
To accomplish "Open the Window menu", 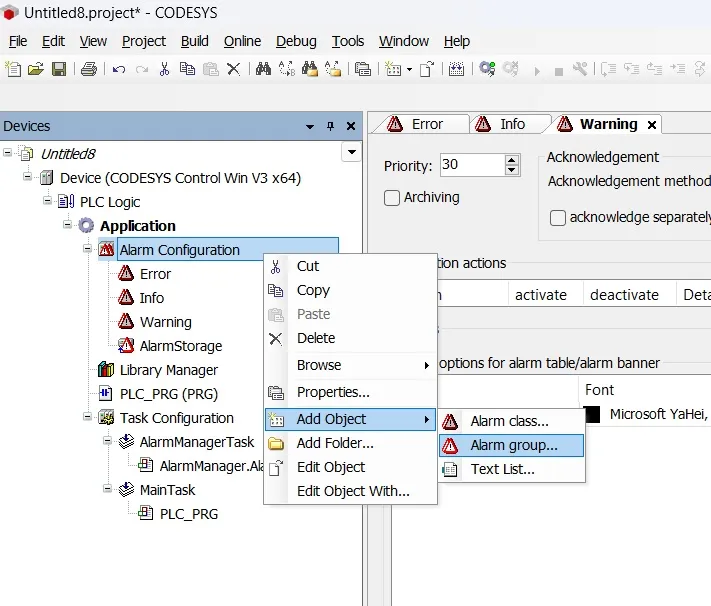I will coord(404,41).
